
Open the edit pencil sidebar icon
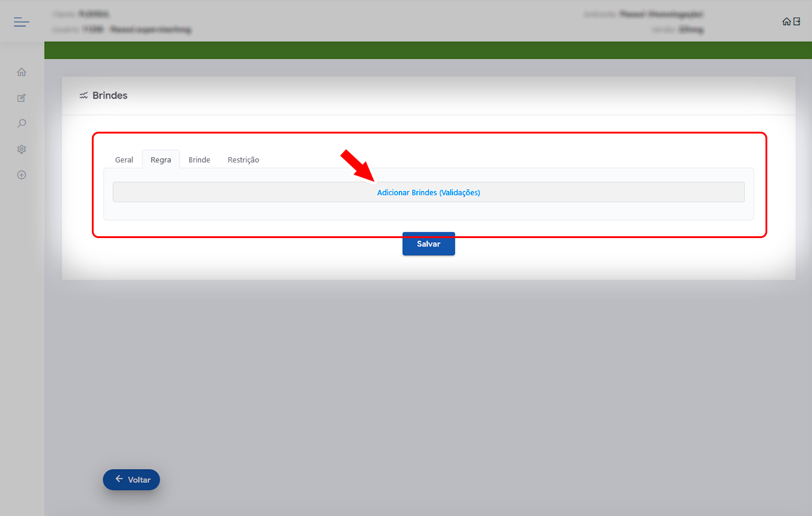coord(22,98)
